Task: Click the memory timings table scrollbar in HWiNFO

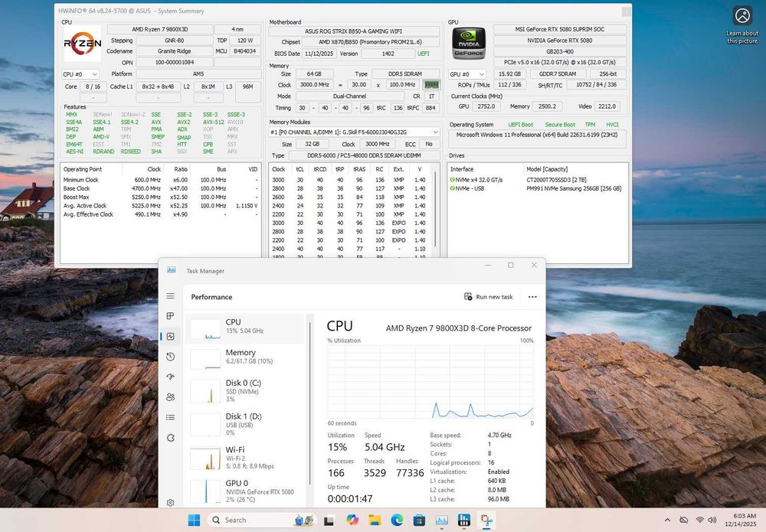Action: 435,210
